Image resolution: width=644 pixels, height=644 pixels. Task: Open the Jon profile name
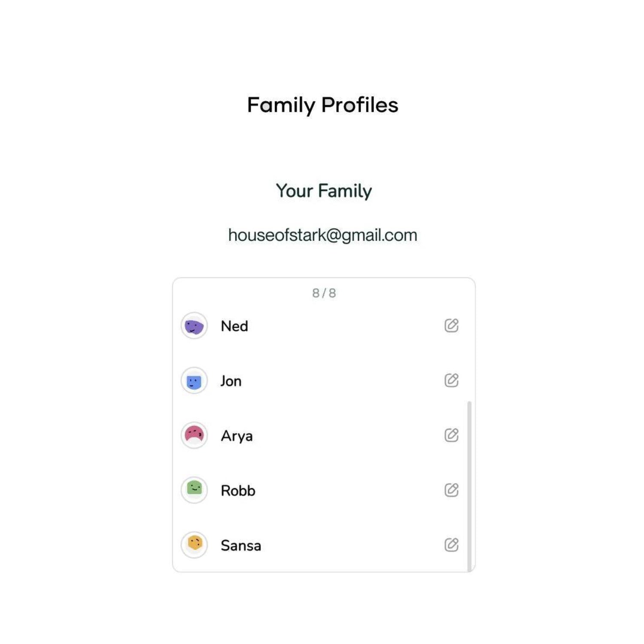click(231, 381)
